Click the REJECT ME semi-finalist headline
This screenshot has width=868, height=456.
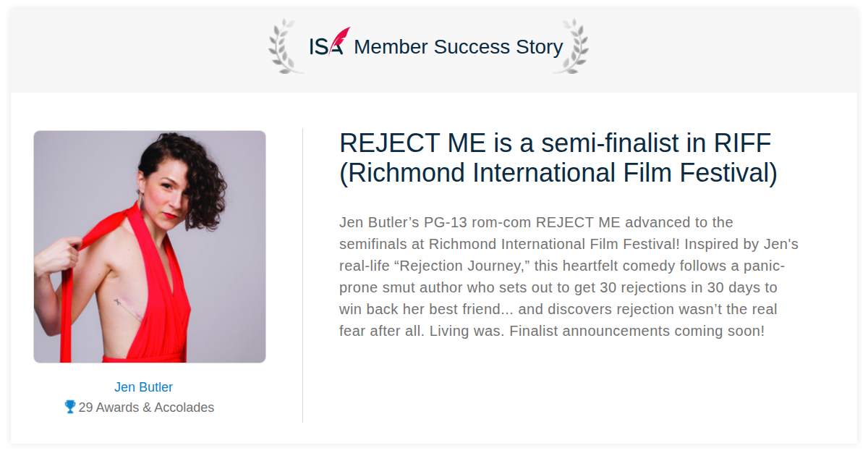[x=558, y=159]
